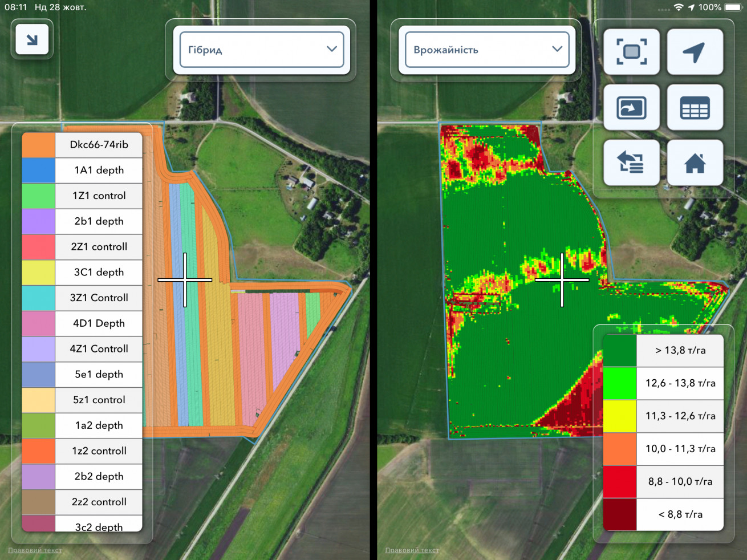Screen dimensions: 747x560
Task: Tap the clock 08:11 in status bar
Action: click(x=16, y=7)
